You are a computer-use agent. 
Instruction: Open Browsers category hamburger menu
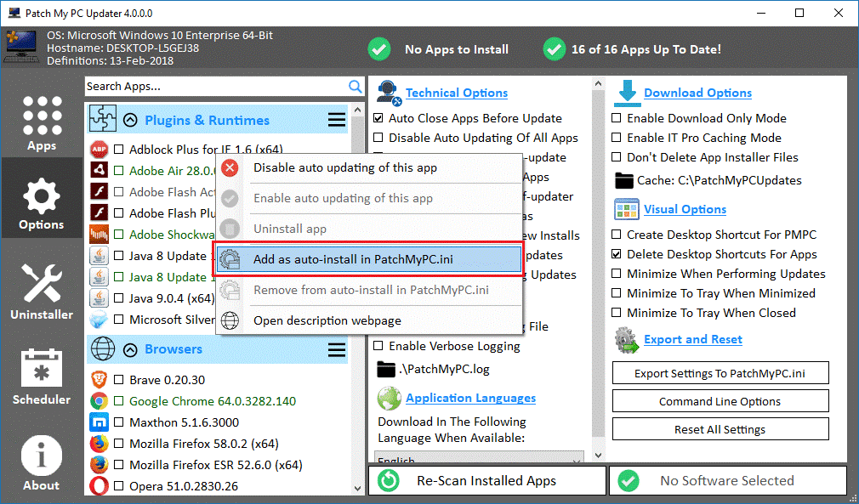(x=336, y=349)
